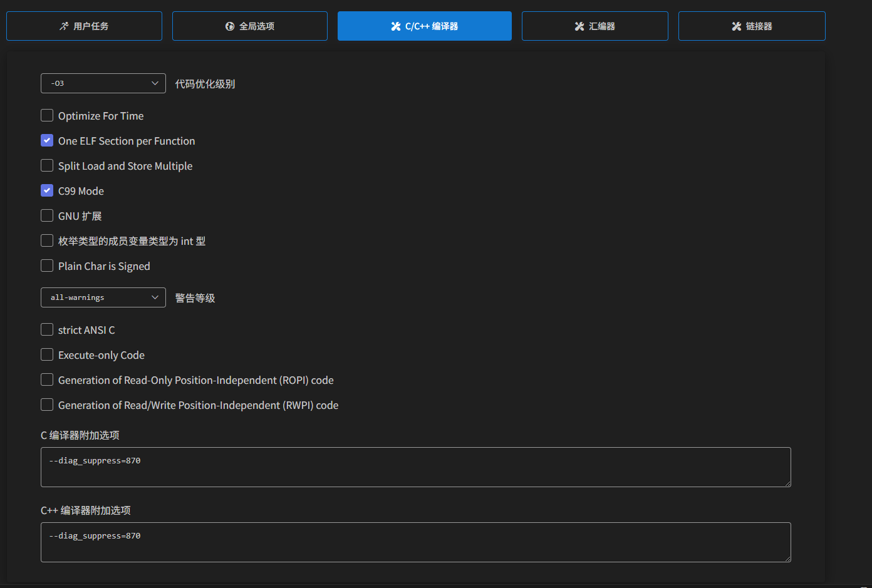This screenshot has width=872, height=588.
Task: Focus the C++ 编译器附加选项 text field
Action: click(x=416, y=542)
